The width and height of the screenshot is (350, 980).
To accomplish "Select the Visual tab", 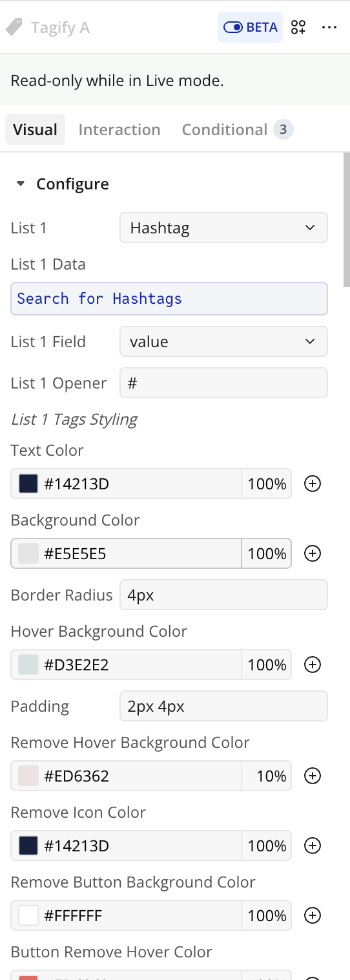I will pos(36,129).
